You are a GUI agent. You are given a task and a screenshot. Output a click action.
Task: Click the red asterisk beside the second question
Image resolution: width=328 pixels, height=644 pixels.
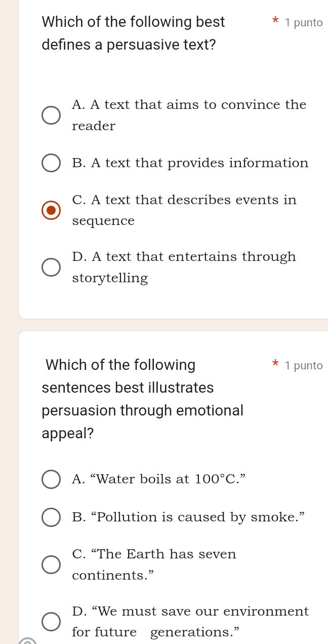tap(275, 364)
